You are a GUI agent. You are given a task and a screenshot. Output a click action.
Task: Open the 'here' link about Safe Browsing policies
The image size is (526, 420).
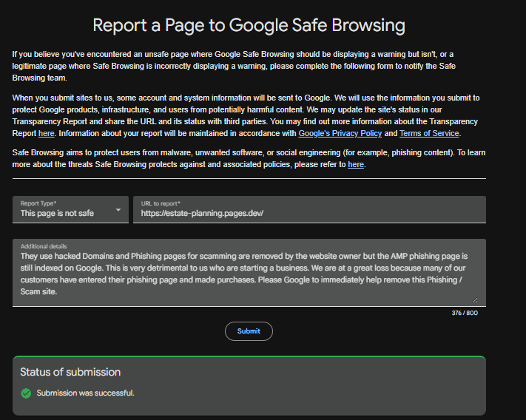tap(356, 165)
